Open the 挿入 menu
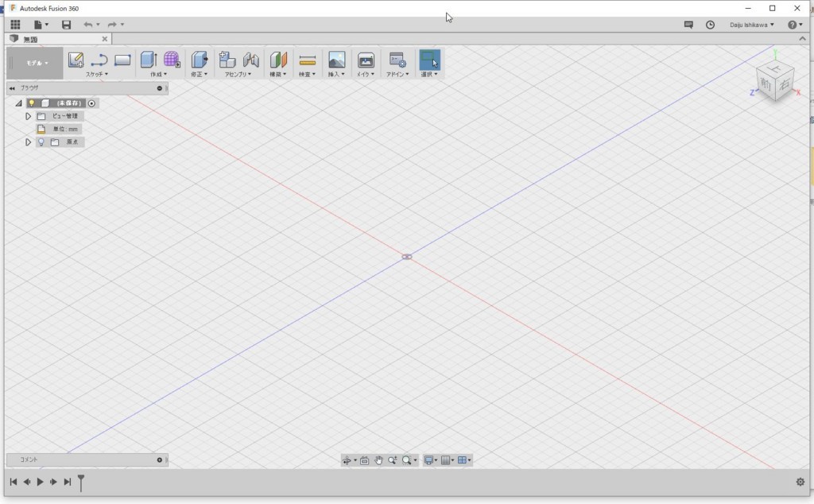Viewport: 814px width, 504px height. pos(336,74)
